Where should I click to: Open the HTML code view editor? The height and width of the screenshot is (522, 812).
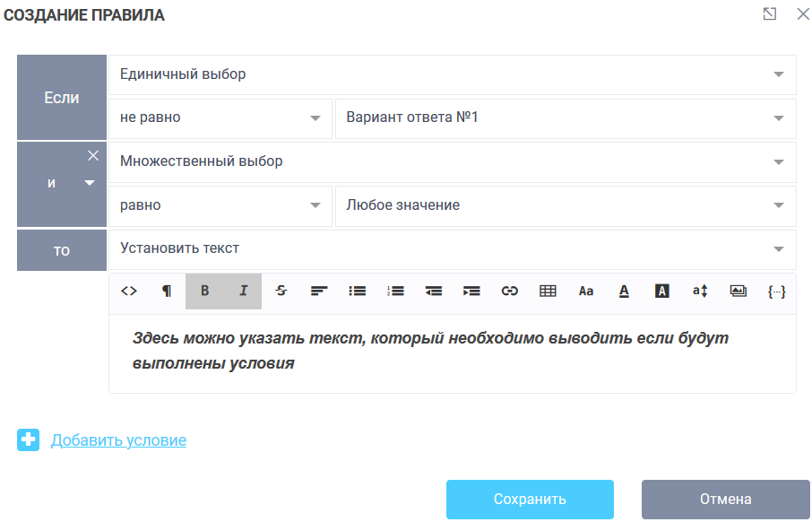(x=129, y=291)
